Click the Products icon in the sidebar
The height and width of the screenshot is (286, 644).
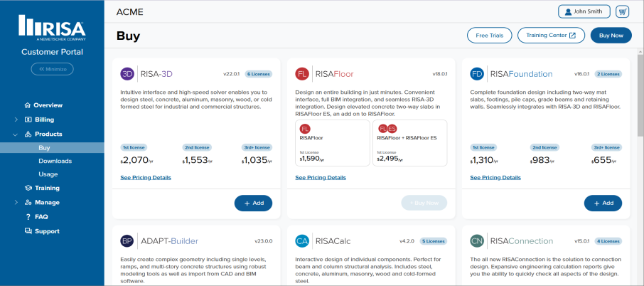coord(28,134)
